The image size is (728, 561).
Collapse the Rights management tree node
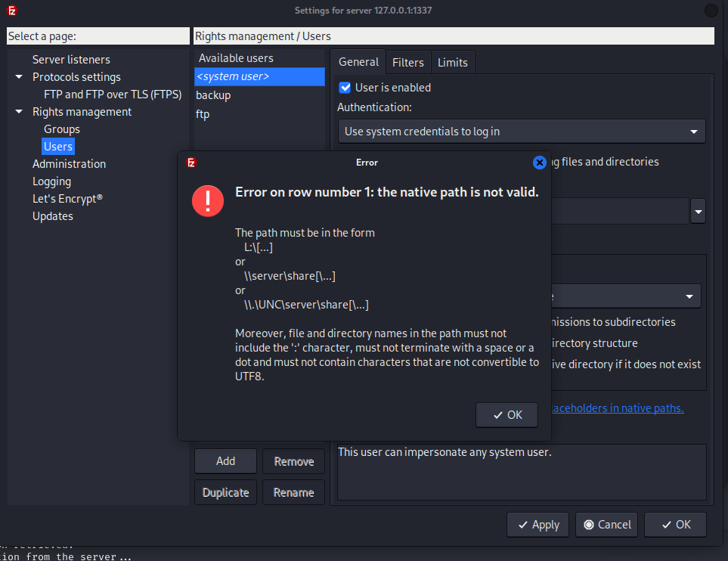19,112
